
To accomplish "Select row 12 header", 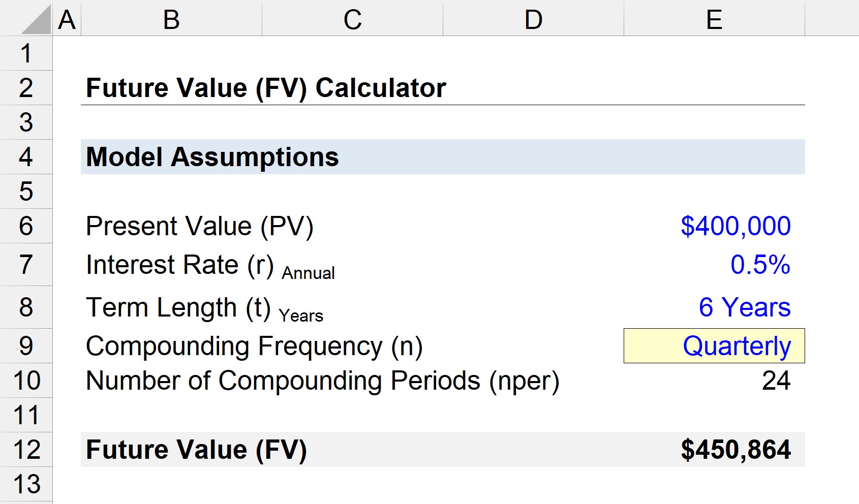I will click(x=26, y=450).
